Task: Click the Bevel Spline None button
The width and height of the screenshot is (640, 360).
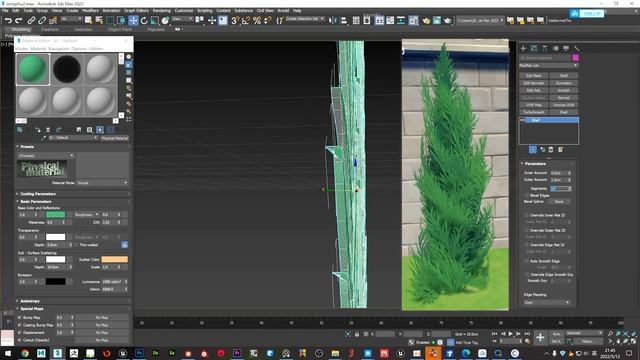Action: pyautogui.click(x=559, y=202)
